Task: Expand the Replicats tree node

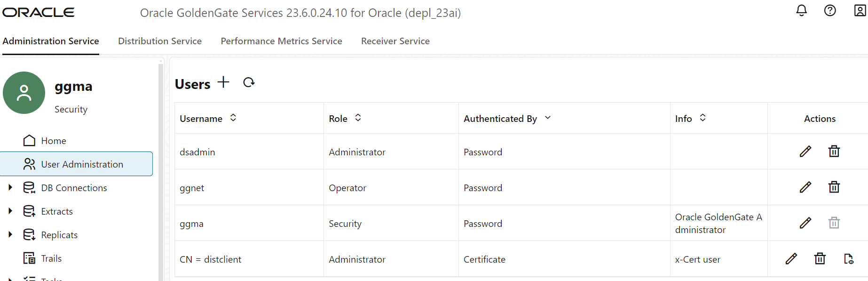Action: tap(10, 234)
